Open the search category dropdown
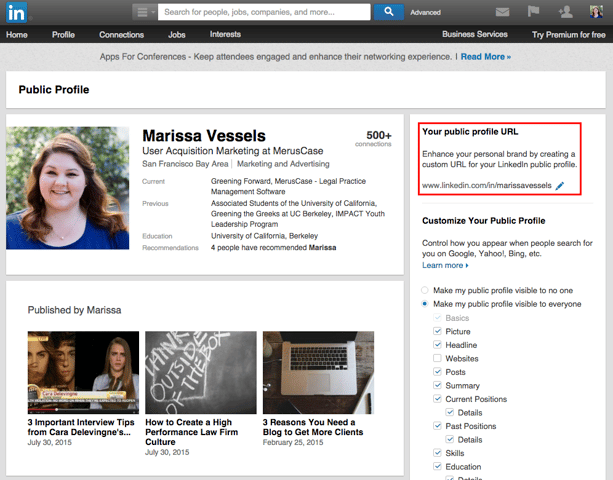 coord(145,12)
